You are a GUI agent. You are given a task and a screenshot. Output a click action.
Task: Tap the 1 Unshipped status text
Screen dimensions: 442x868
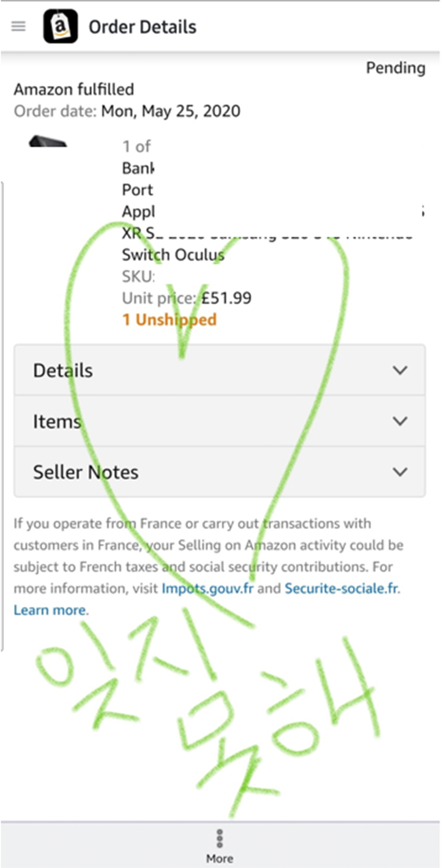coord(169,320)
